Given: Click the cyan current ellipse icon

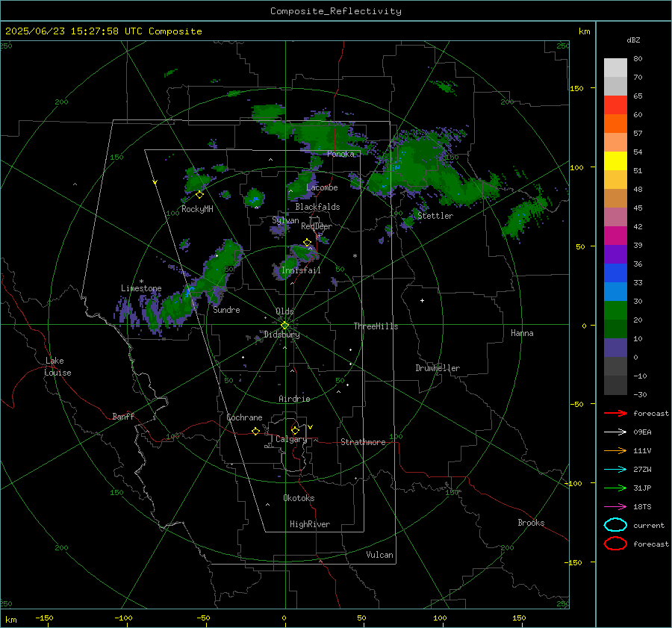Looking at the screenshot, I should click(615, 525).
